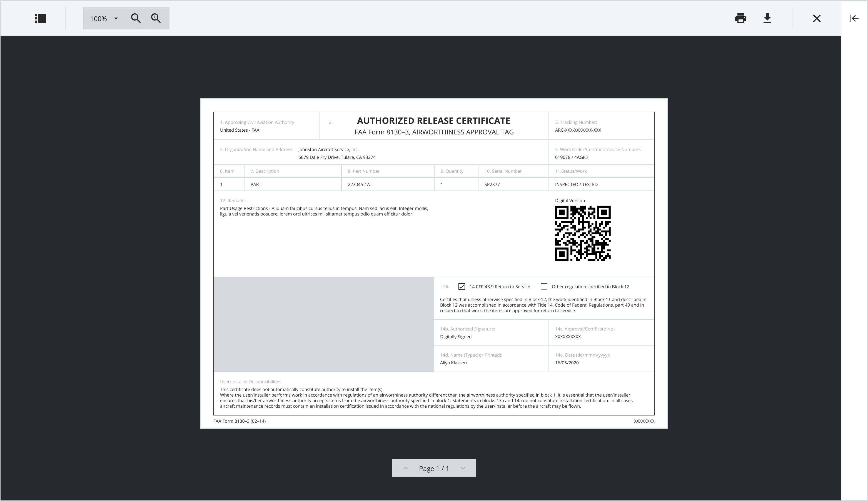This screenshot has height=501, width=868.
Task: Close the document viewer
Action: click(817, 18)
